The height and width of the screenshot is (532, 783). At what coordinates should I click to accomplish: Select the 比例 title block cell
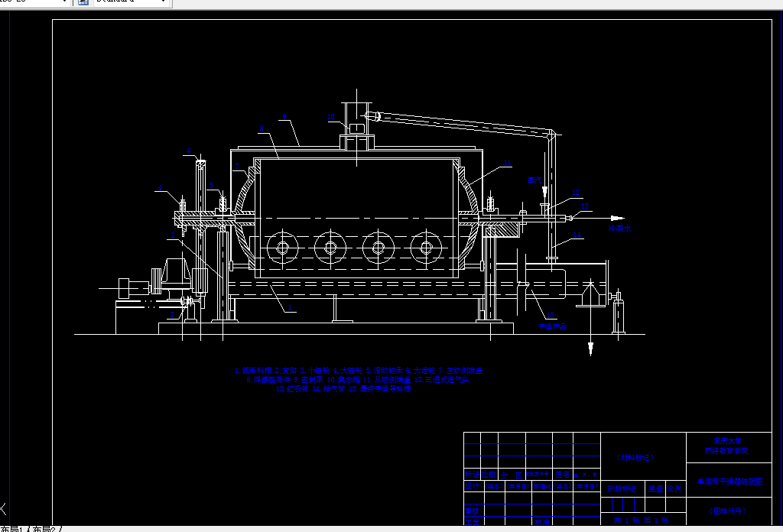pyautogui.click(x=674, y=489)
